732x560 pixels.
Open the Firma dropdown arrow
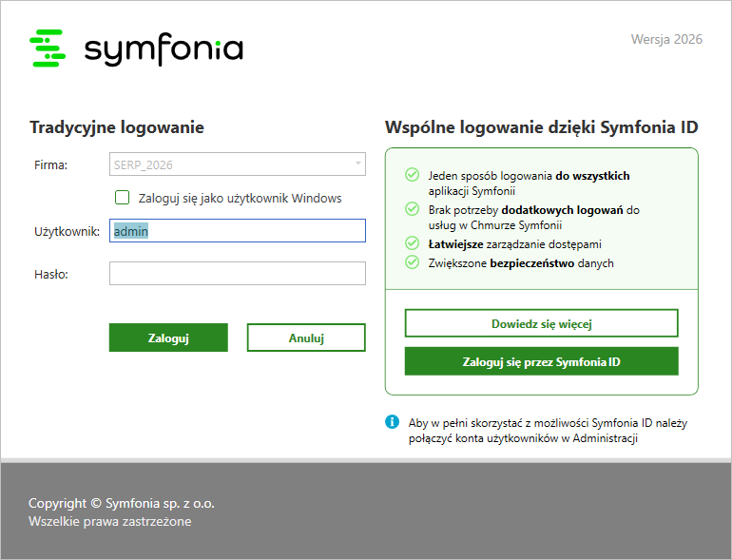[357, 164]
